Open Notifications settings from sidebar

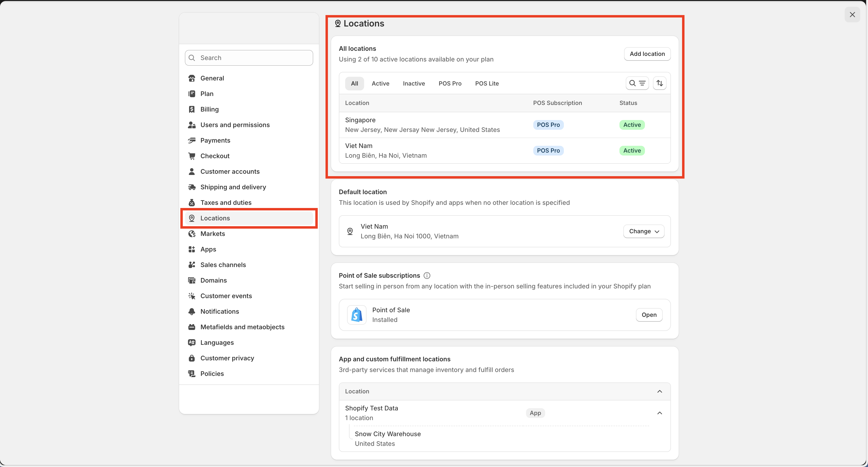coord(219,311)
